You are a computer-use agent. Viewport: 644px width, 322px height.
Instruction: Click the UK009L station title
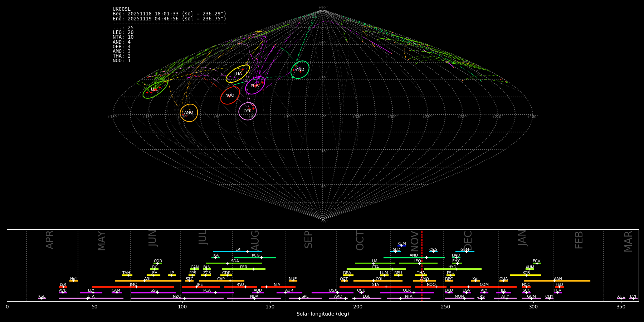click(x=122, y=9)
